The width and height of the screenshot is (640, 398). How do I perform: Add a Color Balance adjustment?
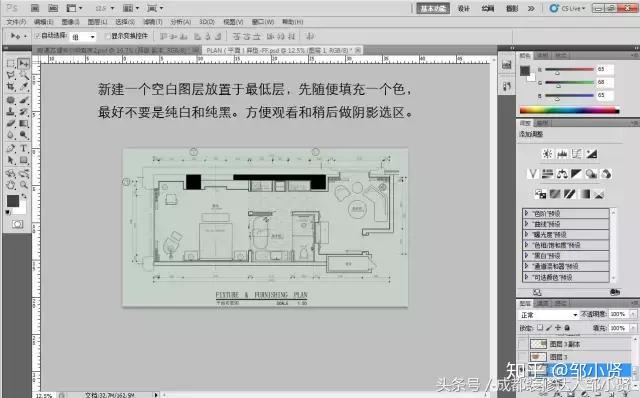[x=562, y=174]
